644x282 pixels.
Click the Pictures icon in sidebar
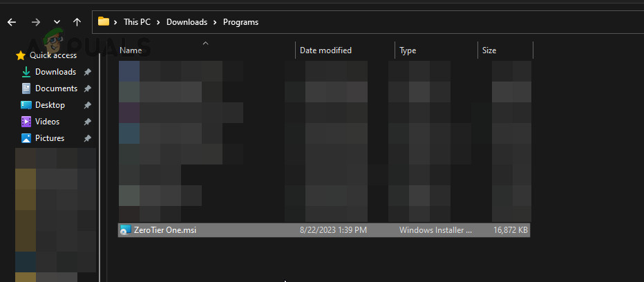point(26,138)
